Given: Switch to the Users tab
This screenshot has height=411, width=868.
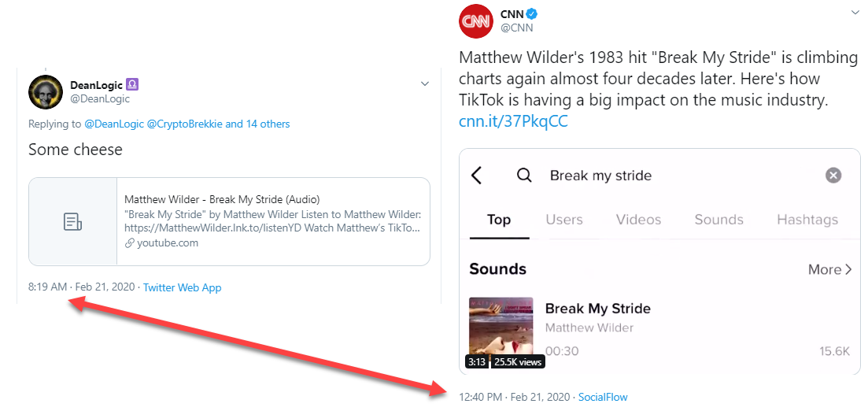Looking at the screenshot, I should pyautogui.click(x=564, y=220).
